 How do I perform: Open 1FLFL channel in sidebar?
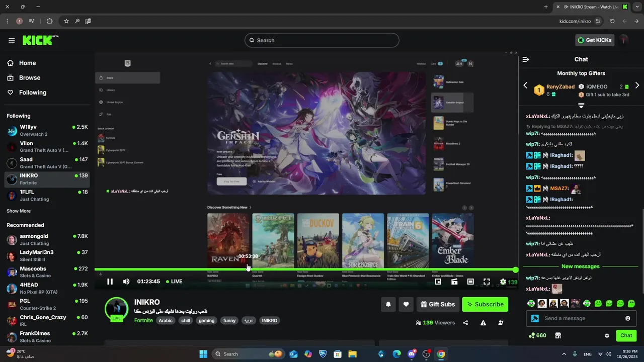[x=47, y=196]
